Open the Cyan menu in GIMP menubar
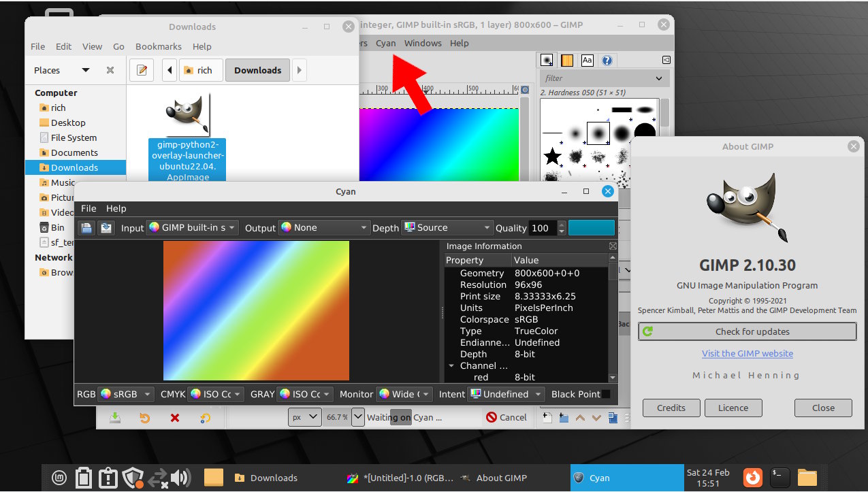The width and height of the screenshot is (868, 492). [x=385, y=43]
